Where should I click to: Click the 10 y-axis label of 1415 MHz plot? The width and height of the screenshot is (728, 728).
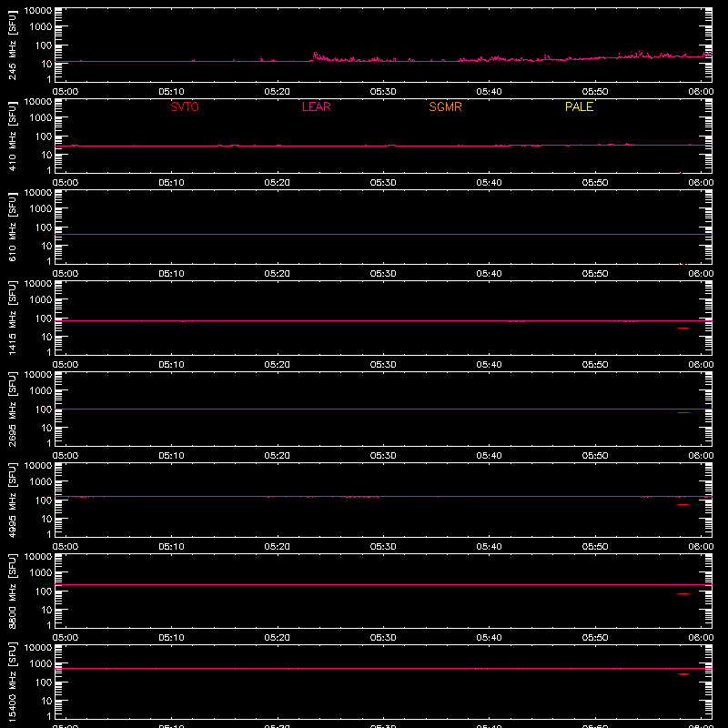(46, 337)
